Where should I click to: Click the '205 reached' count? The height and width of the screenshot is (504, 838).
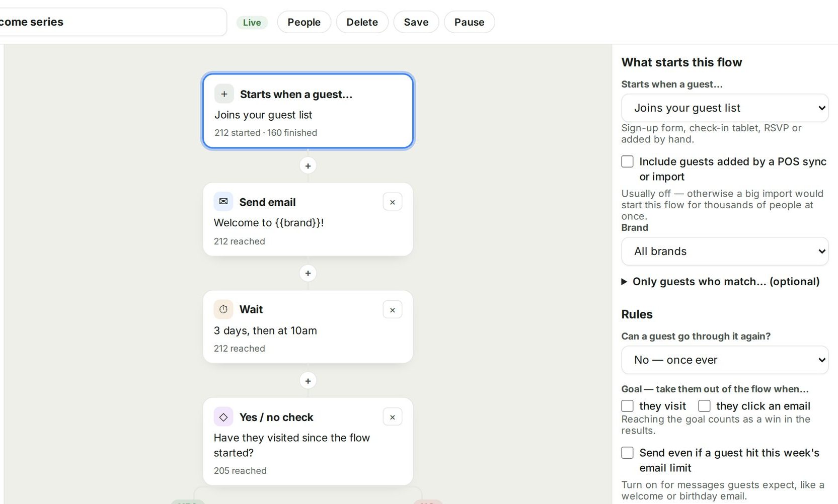pyautogui.click(x=240, y=471)
